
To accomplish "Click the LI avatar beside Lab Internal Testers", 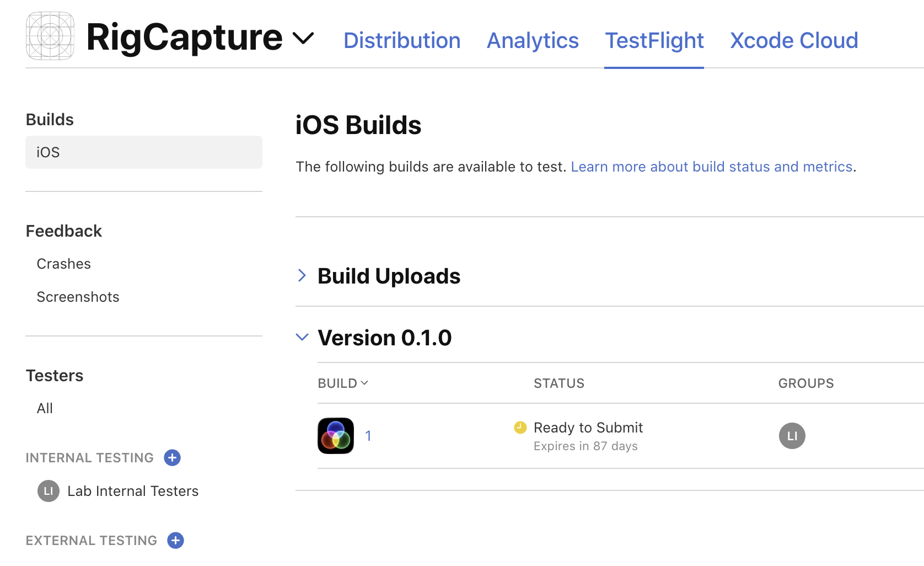I will [x=49, y=491].
